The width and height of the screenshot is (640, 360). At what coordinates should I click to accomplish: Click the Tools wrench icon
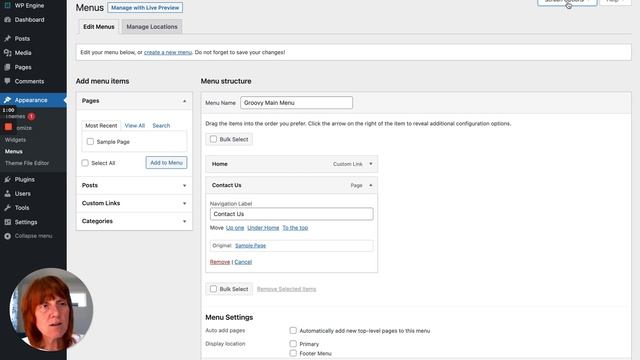click(x=7, y=208)
